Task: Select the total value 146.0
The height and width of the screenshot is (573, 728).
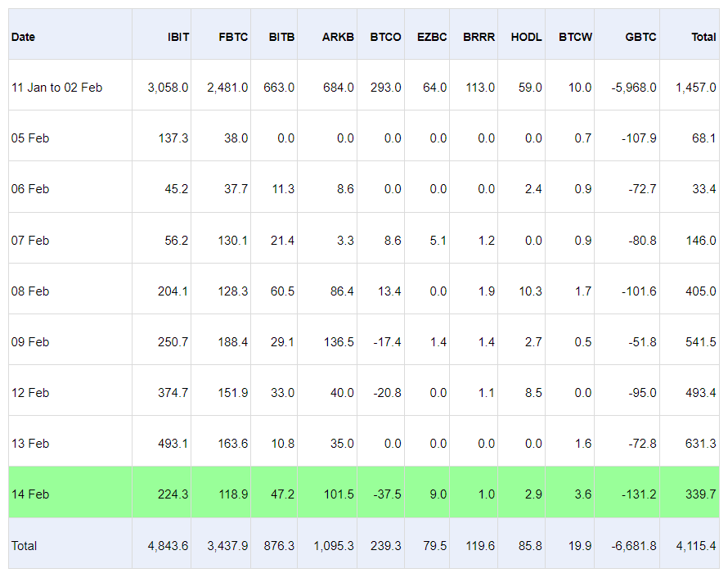Action: pyautogui.click(x=701, y=241)
